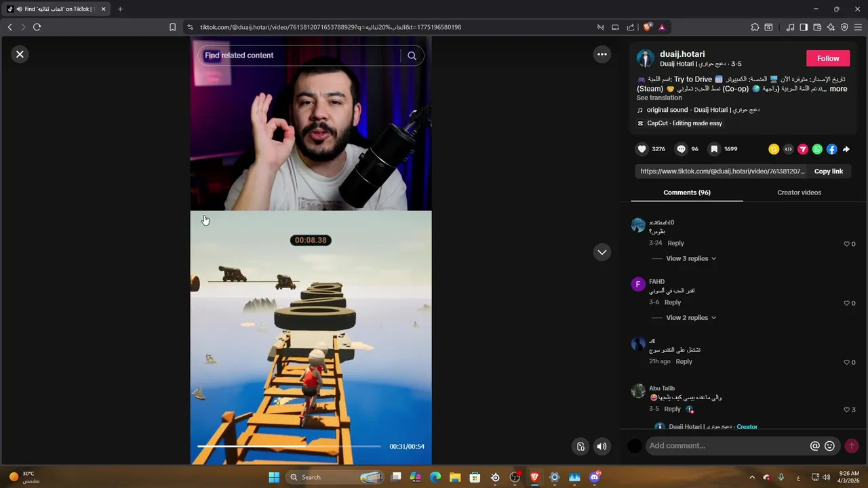The image size is (868, 488).
Task: Click See translation link
Action: coord(659,98)
